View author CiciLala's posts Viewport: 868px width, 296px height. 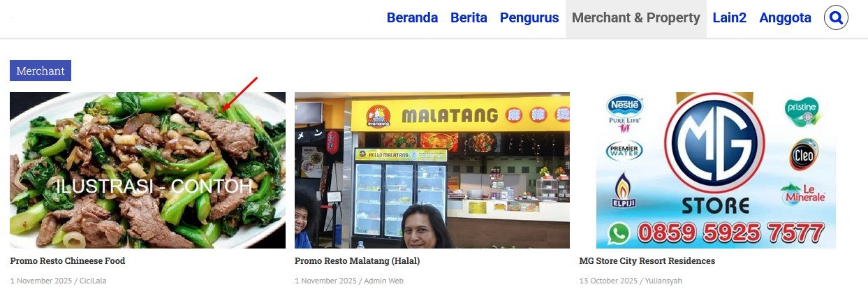point(93,281)
